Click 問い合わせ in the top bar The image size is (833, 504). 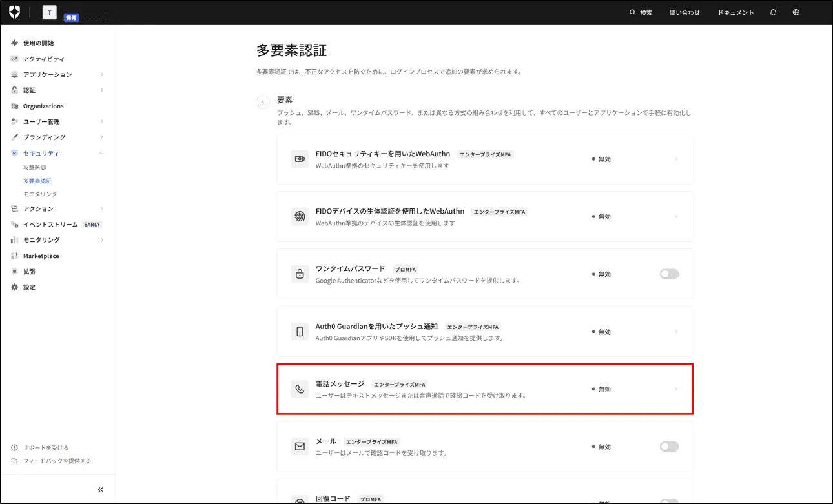684,13
